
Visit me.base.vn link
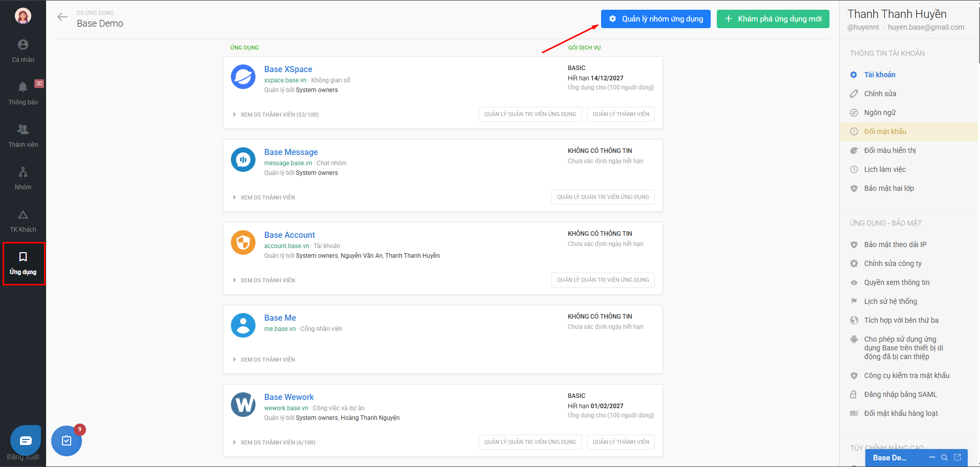[x=280, y=329]
